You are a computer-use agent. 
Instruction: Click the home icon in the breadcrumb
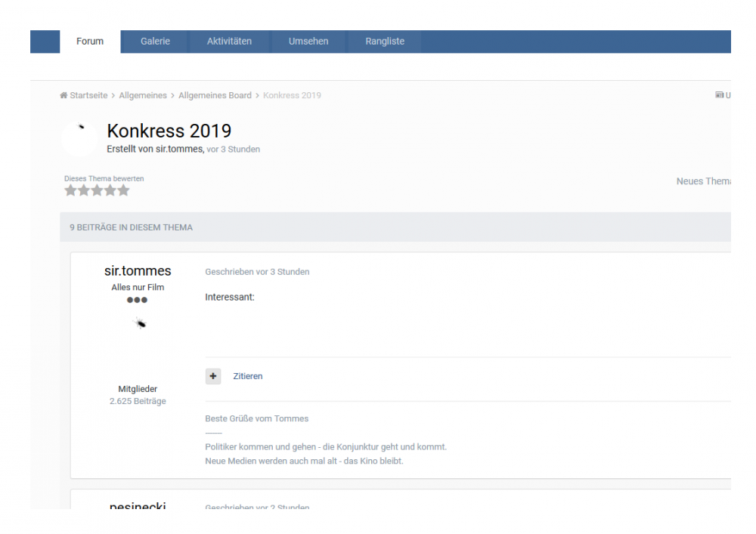click(64, 95)
